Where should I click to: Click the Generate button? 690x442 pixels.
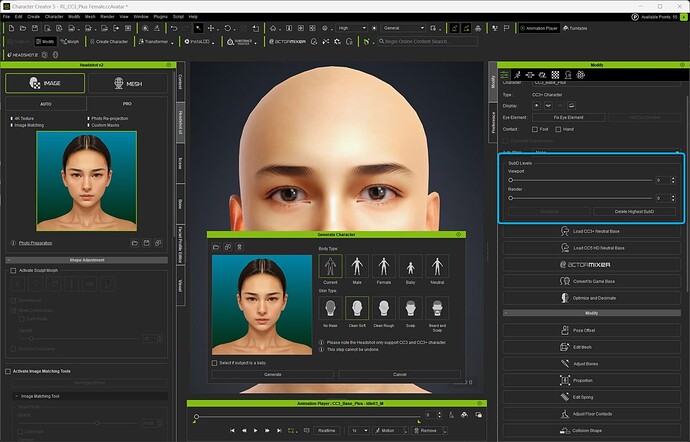tap(272, 374)
